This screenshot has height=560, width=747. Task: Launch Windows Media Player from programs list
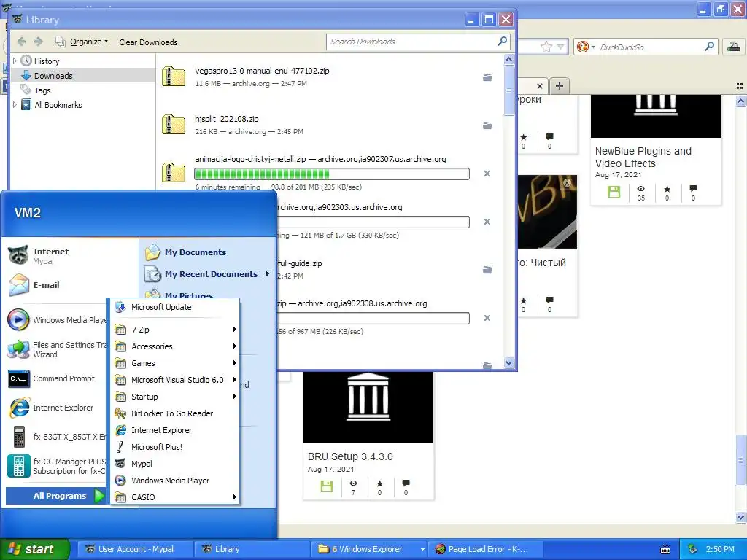tap(175, 481)
